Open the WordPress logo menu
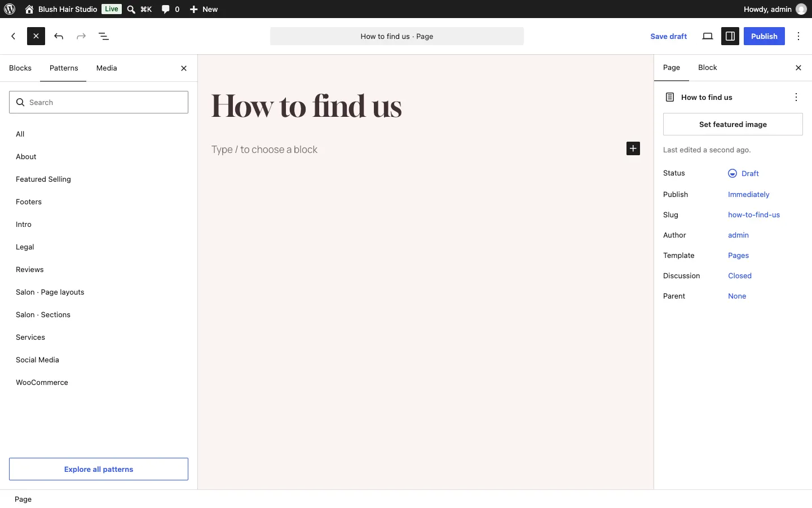Screen dimensions: 812x508 click(10, 9)
